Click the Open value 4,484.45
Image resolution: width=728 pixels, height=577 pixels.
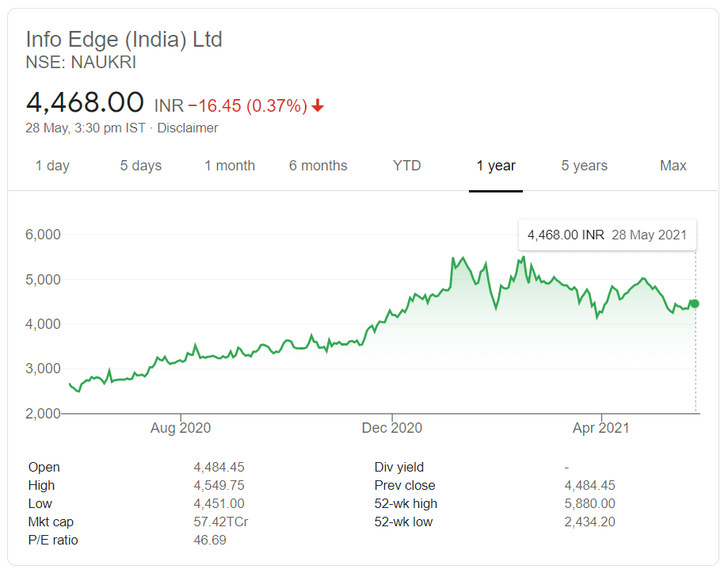click(x=219, y=467)
